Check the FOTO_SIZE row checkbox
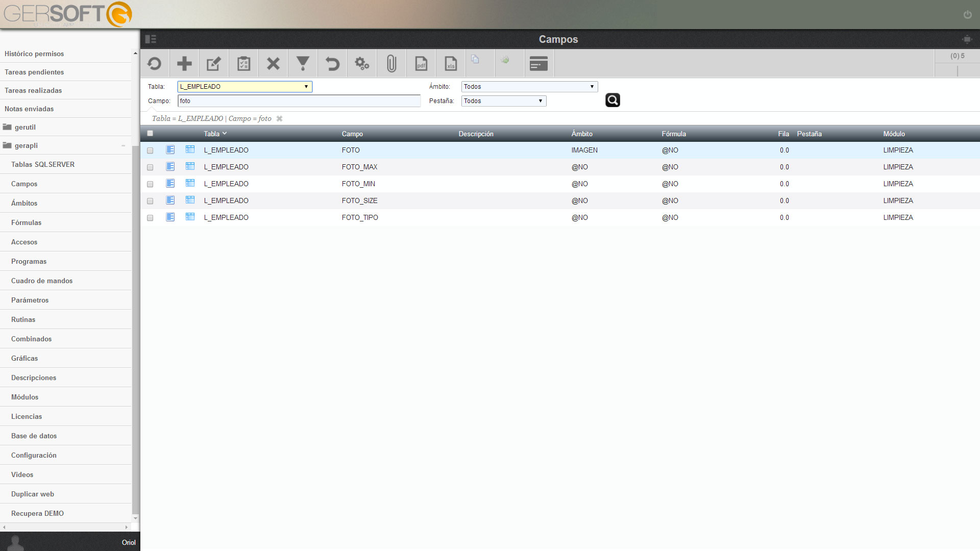980x551 pixels. [x=150, y=201]
